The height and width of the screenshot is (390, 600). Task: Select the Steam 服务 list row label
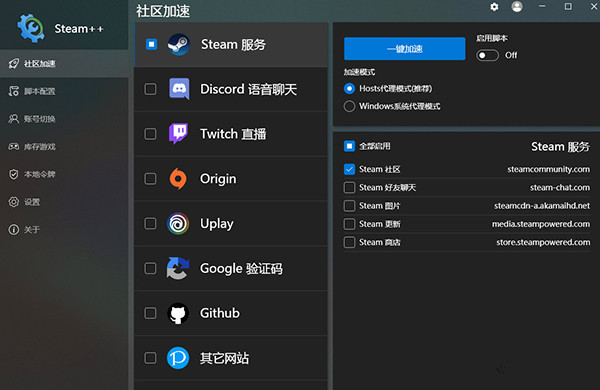coord(233,44)
